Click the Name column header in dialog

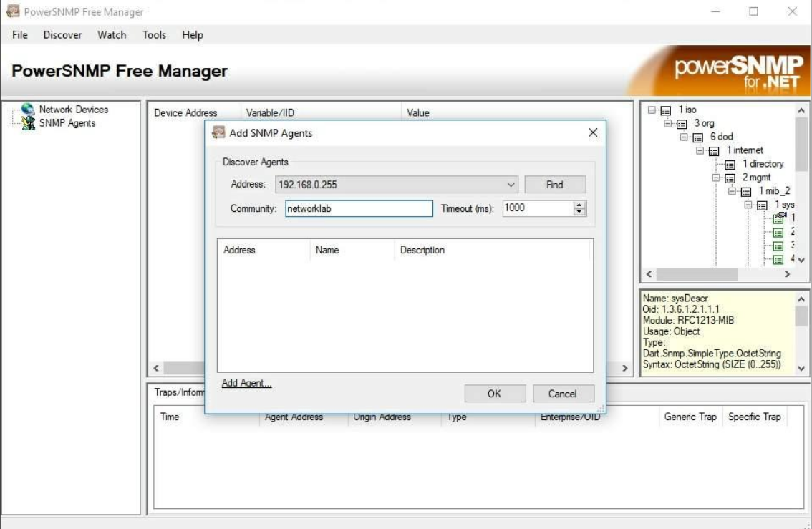click(352, 250)
